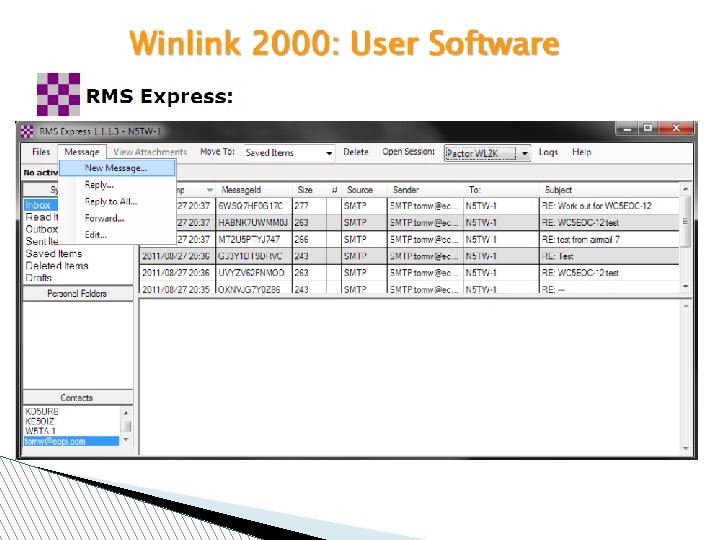Click the Delete toolbar button
The image size is (720, 540).
tap(356, 152)
